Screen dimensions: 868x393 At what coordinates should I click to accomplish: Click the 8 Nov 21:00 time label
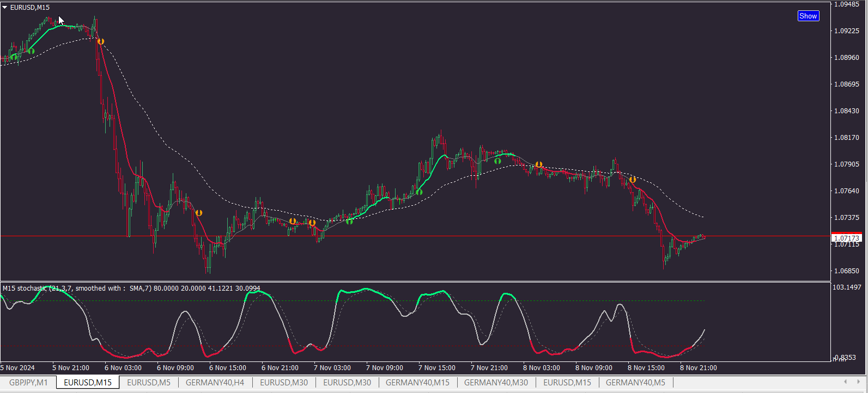click(699, 368)
